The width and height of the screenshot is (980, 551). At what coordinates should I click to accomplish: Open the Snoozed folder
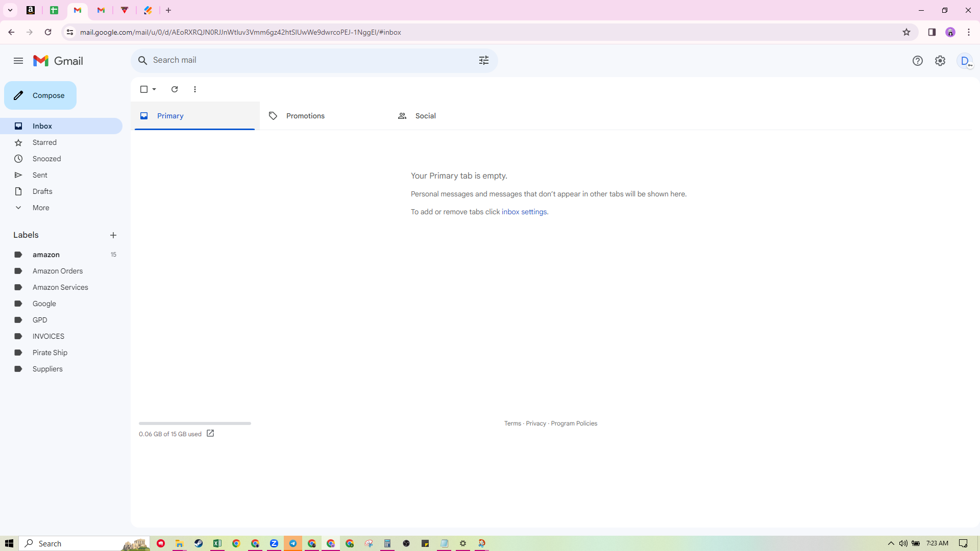(61, 159)
